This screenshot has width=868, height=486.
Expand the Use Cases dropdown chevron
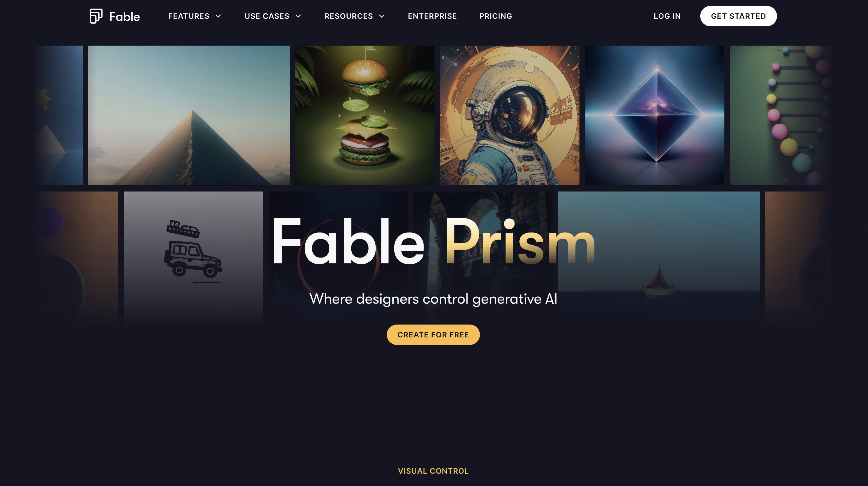pos(298,16)
